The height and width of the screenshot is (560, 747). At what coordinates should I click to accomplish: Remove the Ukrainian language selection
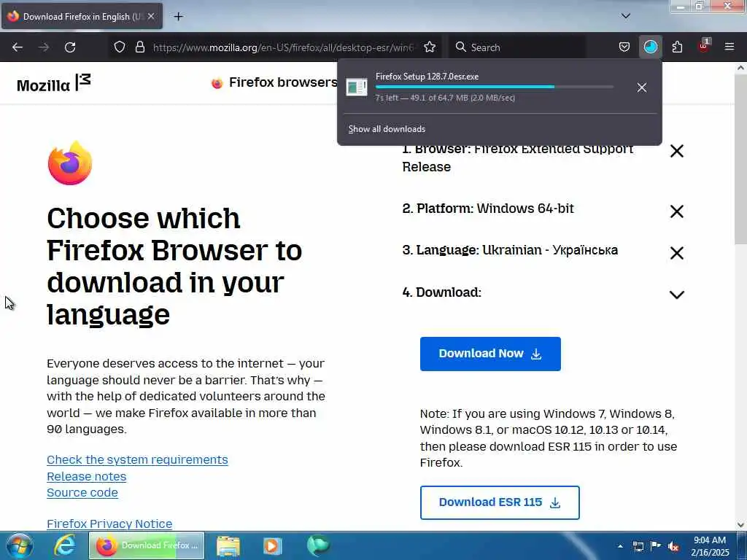[676, 253]
